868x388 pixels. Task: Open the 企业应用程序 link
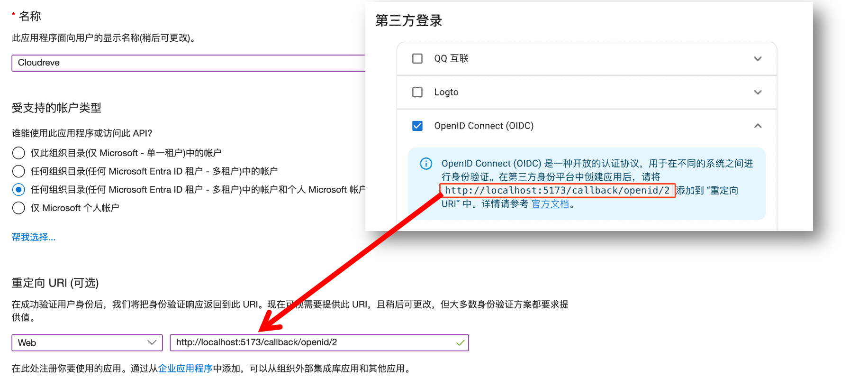pyautogui.click(x=185, y=369)
